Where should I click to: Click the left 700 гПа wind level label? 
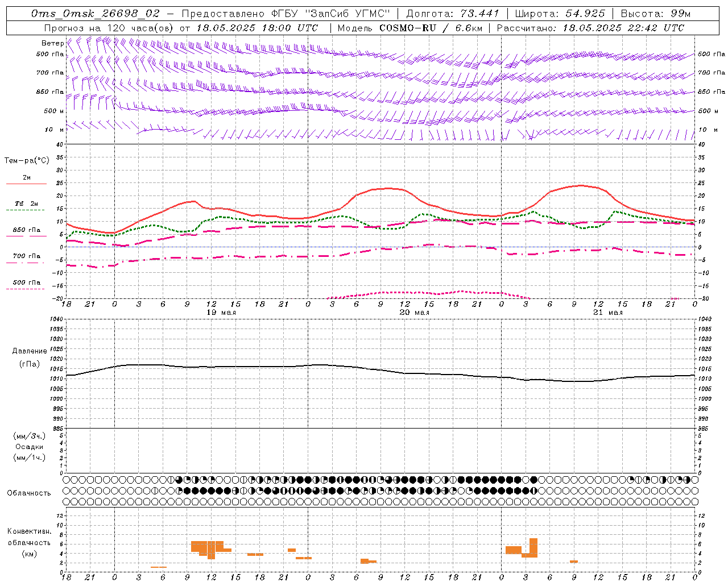(50, 73)
